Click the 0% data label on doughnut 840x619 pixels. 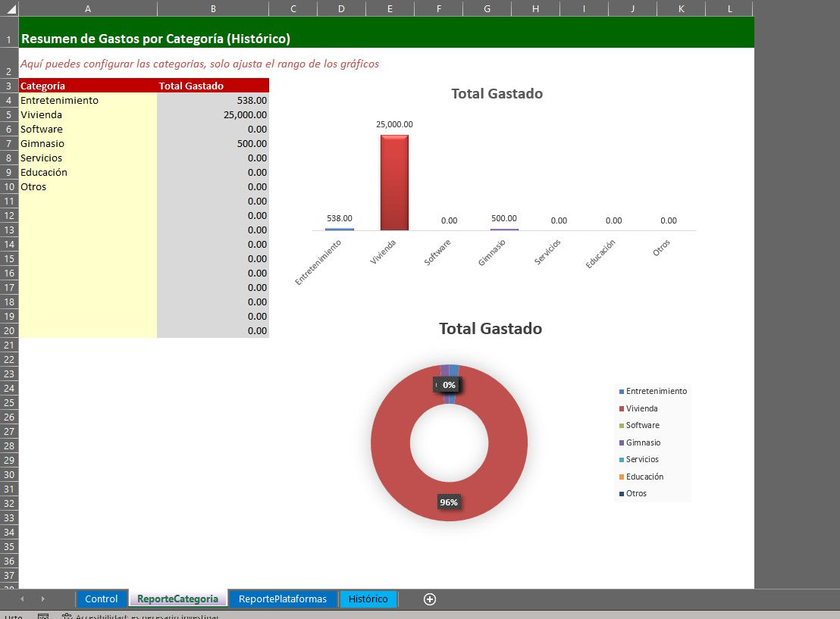point(449,385)
